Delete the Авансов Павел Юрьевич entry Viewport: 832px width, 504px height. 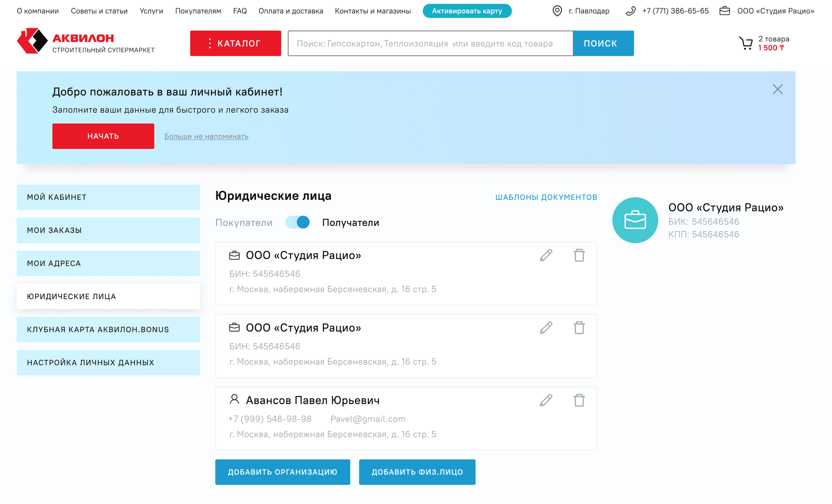click(579, 400)
